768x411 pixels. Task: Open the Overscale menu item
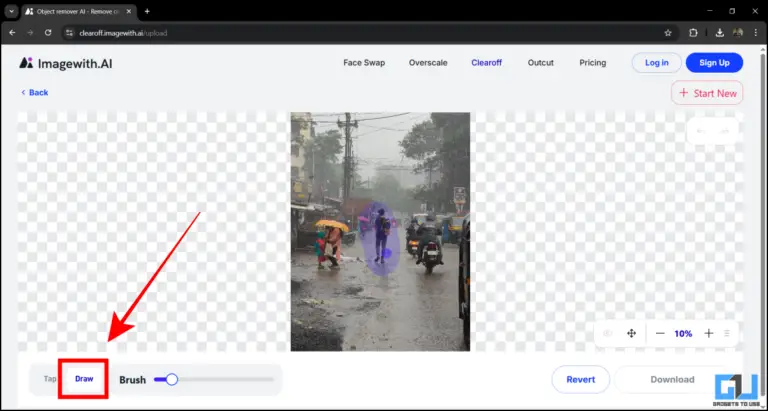[428, 62]
